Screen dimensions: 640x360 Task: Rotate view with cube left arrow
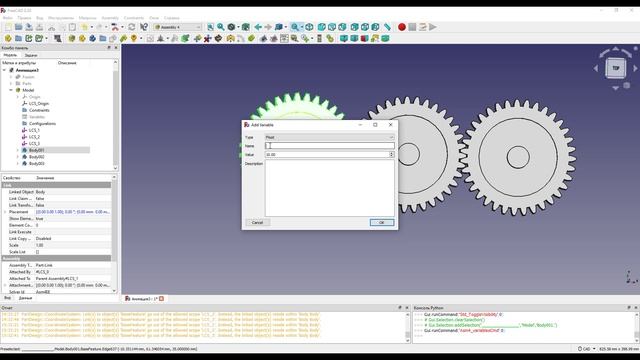click(596, 69)
